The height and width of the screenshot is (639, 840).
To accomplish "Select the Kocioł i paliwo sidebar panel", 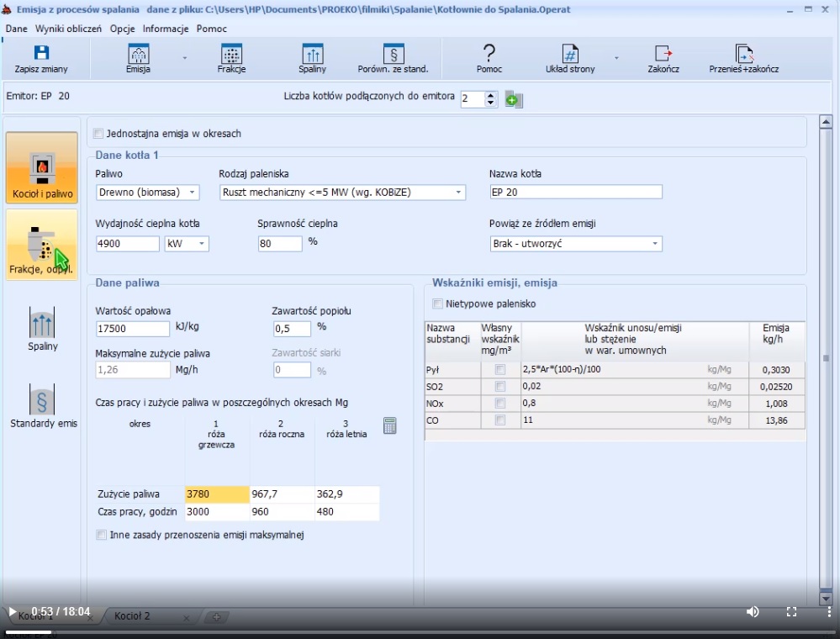I will [x=42, y=167].
